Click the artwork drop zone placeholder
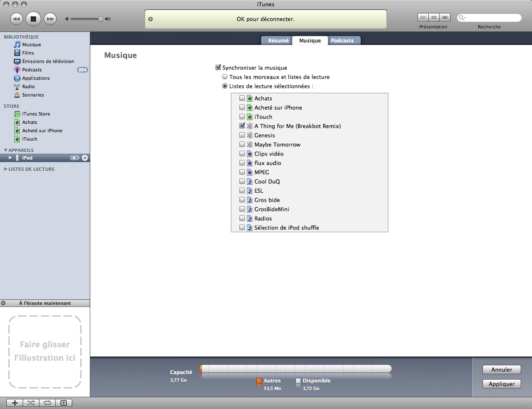The image size is (532, 409). click(45, 351)
